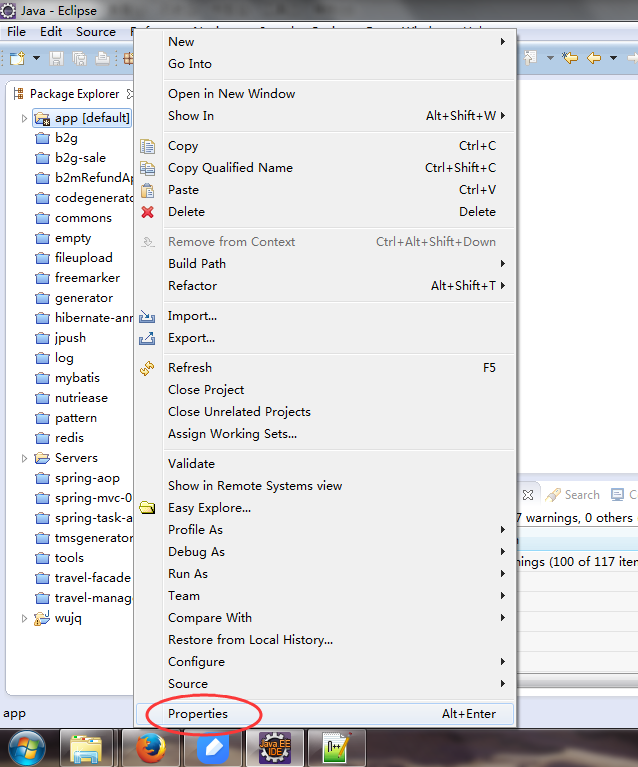The width and height of the screenshot is (638, 767).
Task: Select the empty project
Action: (x=63, y=238)
